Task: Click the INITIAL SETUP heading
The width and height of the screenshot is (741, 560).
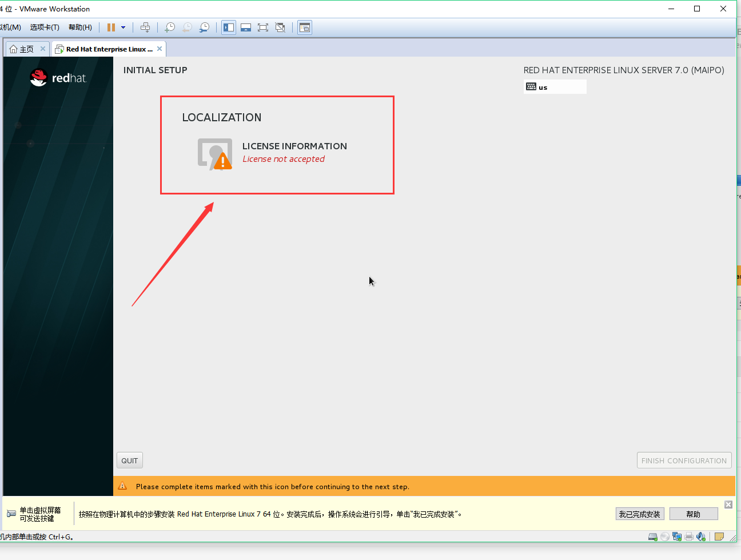Action: pyautogui.click(x=156, y=70)
